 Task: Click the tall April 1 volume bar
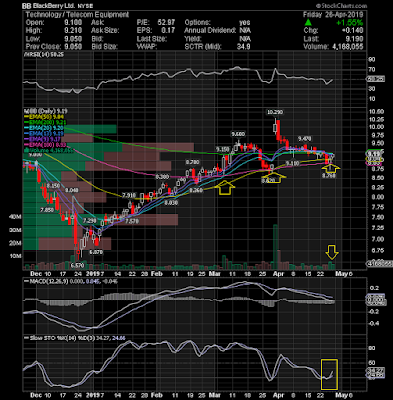click(x=275, y=247)
